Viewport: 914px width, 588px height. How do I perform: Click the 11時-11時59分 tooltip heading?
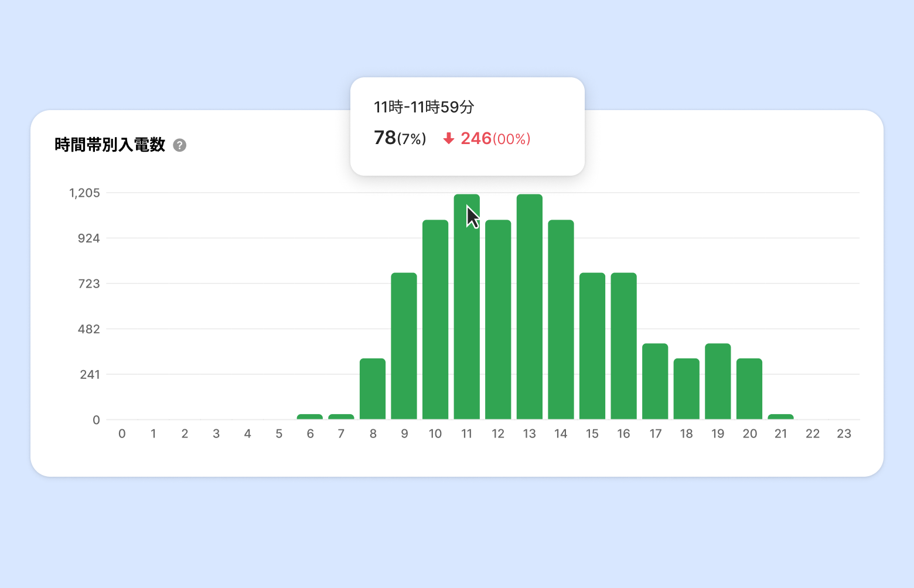click(424, 107)
